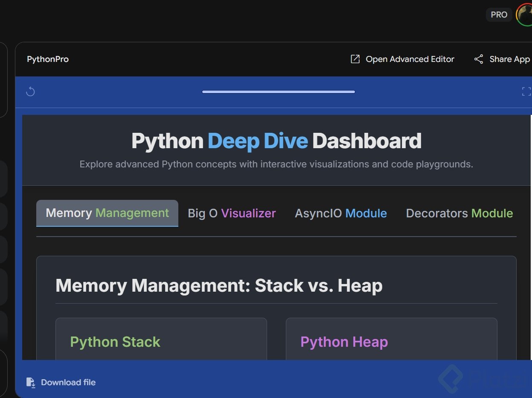Click the Python Deep Dive Dashboard title
This screenshot has height=398, width=532.
coord(276,141)
